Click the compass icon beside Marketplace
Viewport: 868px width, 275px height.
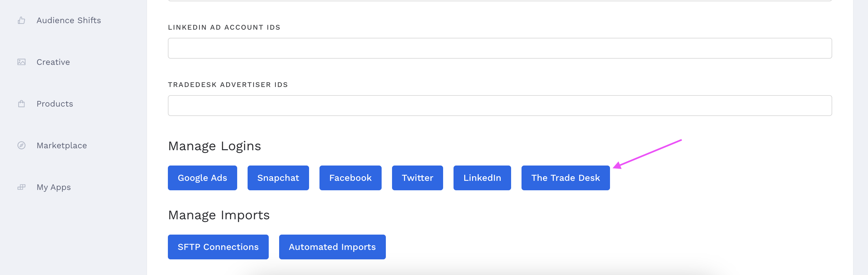[21, 145]
